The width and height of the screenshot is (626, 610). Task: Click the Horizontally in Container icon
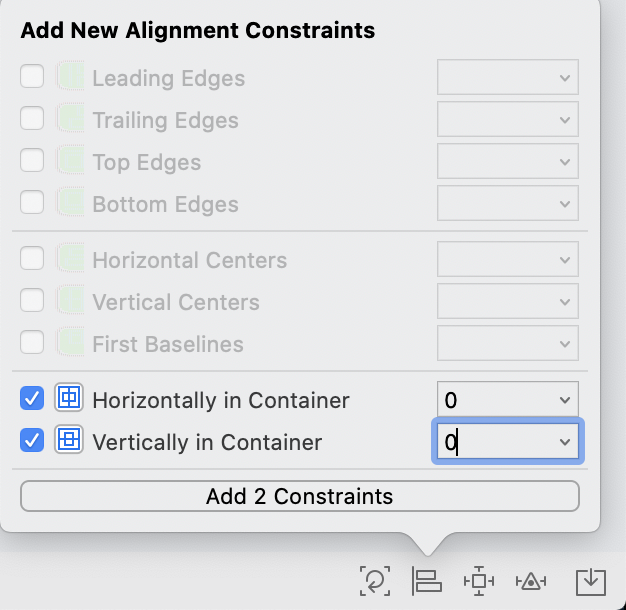pos(69,400)
